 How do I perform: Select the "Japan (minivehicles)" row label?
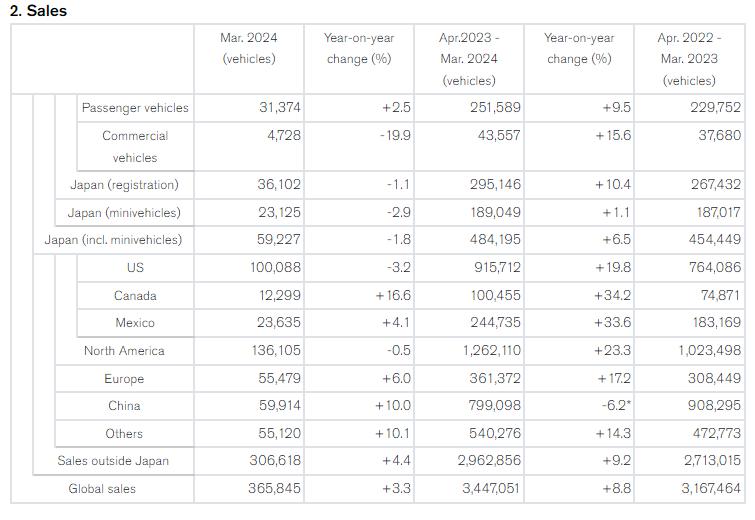[x=124, y=213]
